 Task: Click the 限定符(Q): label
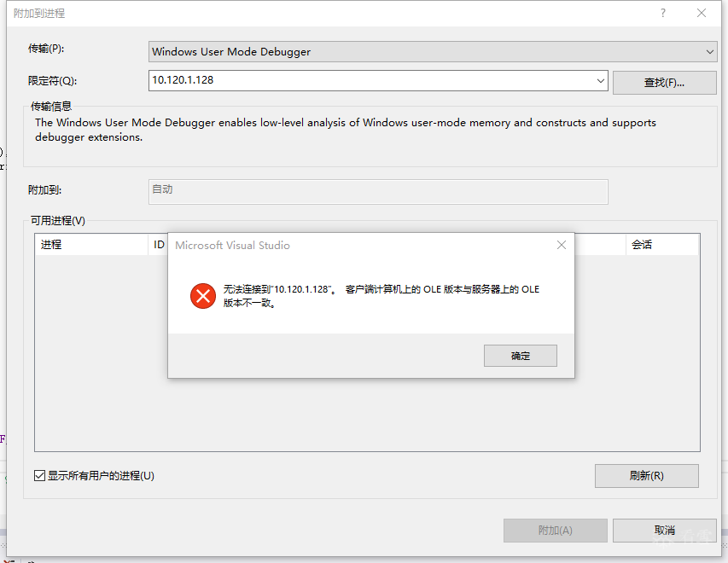point(52,81)
